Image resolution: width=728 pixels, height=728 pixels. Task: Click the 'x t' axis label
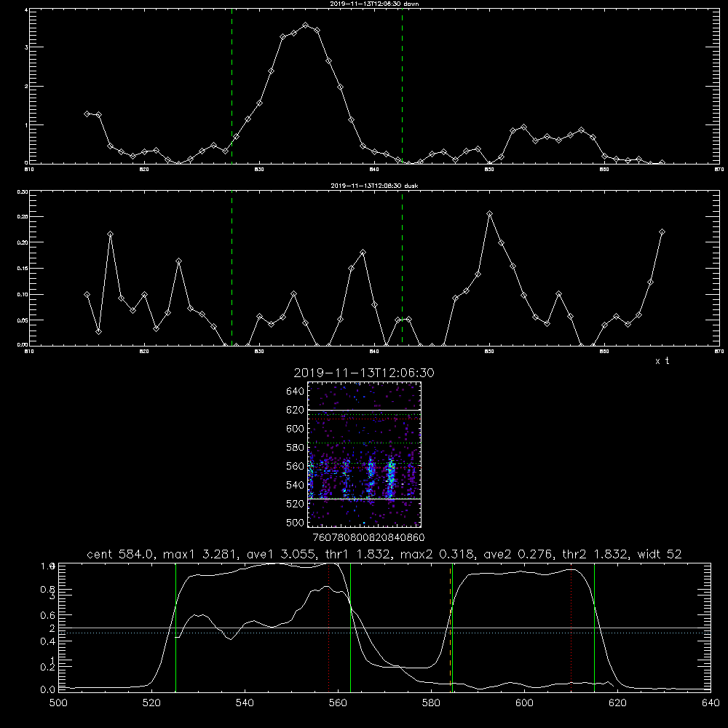coord(662,361)
